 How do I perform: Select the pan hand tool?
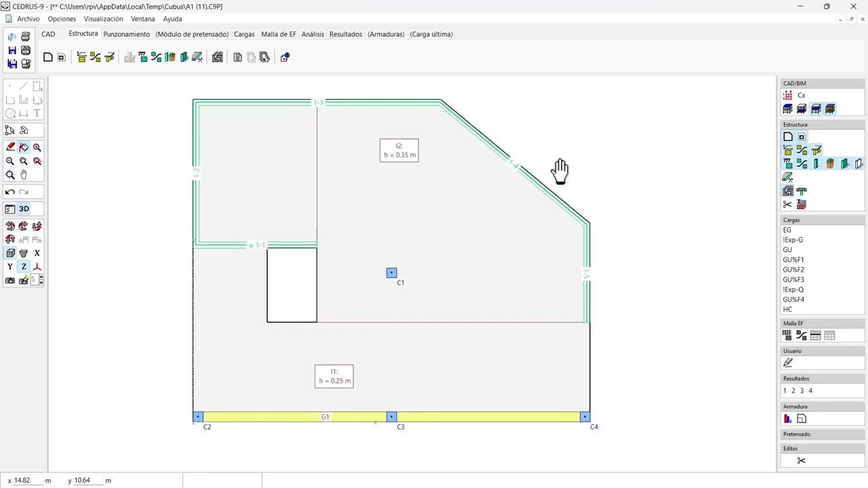click(x=24, y=175)
